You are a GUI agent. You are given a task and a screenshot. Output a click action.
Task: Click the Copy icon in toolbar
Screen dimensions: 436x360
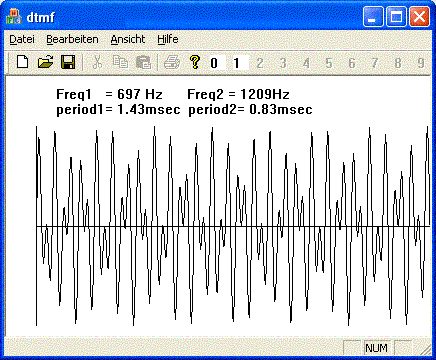pyautogui.click(x=120, y=62)
